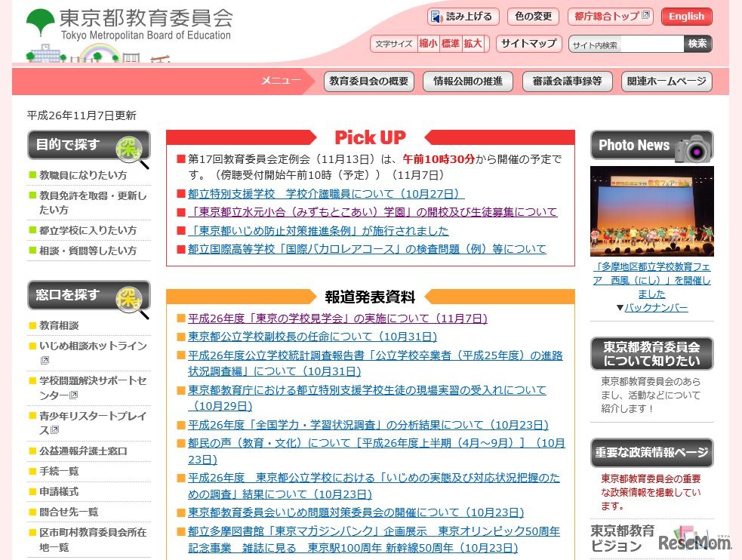
Task: Select the magnifier icon in 窓口を探す panel
Action: pyautogui.click(x=128, y=297)
